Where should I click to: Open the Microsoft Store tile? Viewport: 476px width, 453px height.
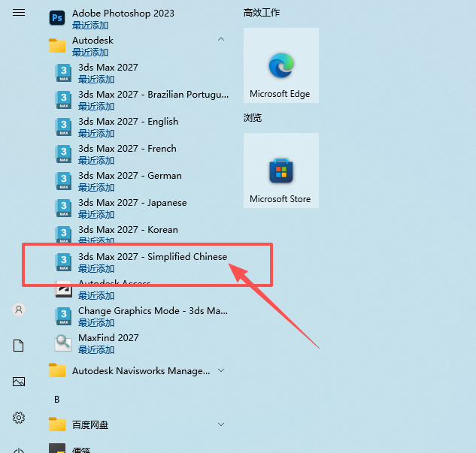click(281, 171)
